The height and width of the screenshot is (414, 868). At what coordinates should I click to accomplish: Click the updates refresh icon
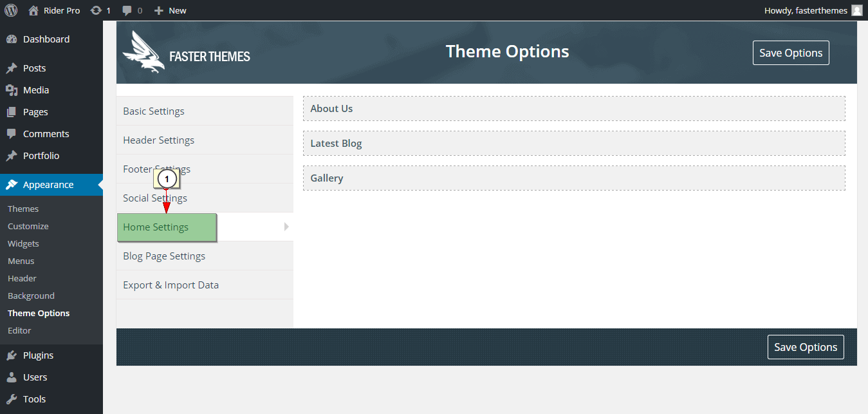(96, 10)
